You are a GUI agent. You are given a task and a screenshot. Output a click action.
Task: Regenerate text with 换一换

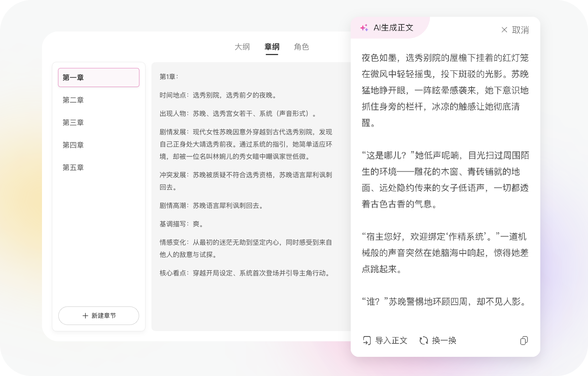[444, 341]
